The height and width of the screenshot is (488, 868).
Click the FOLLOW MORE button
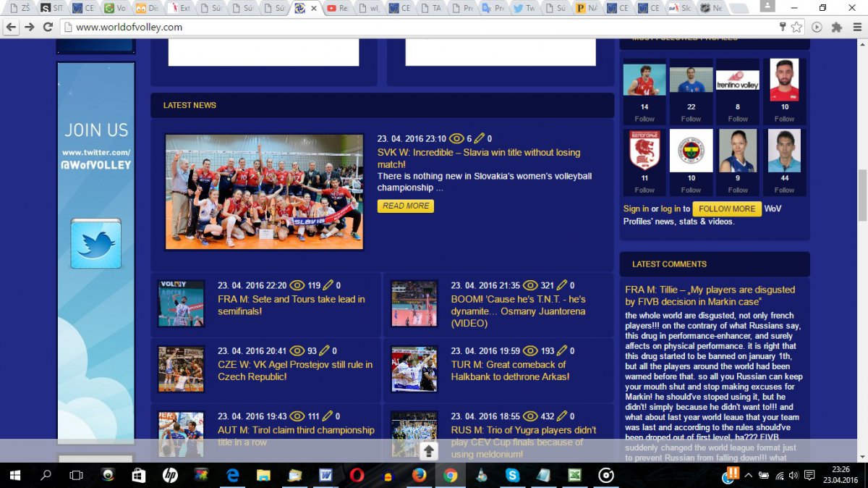pyautogui.click(x=727, y=209)
